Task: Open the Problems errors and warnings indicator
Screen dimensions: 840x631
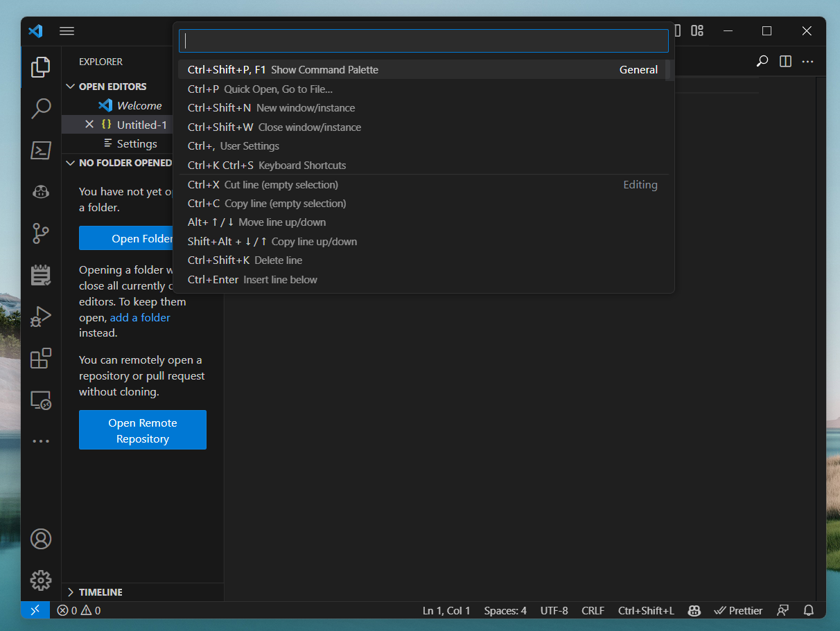Action: tap(79, 610)
